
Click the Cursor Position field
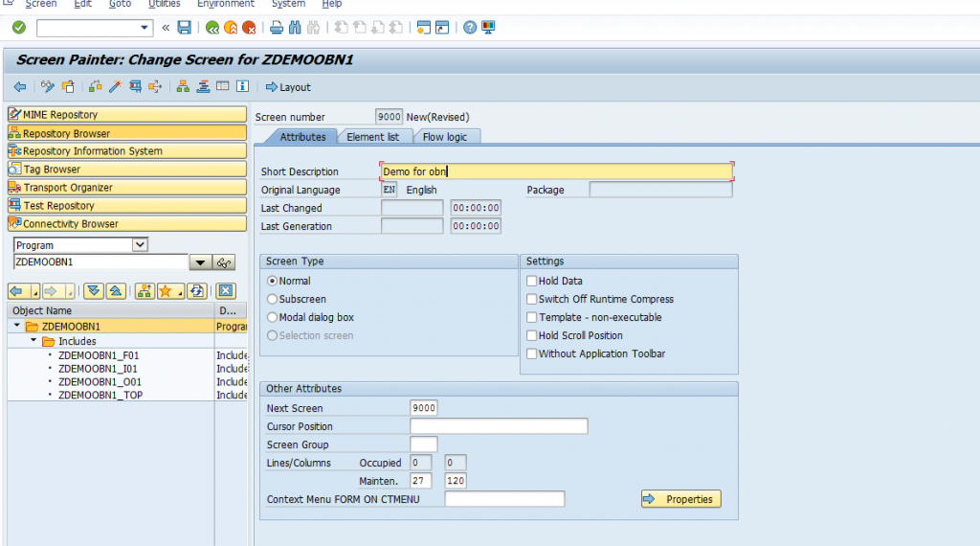499,426
